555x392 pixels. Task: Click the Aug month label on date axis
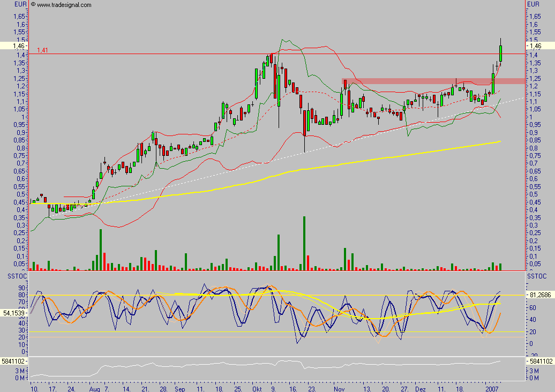(94, 389)
